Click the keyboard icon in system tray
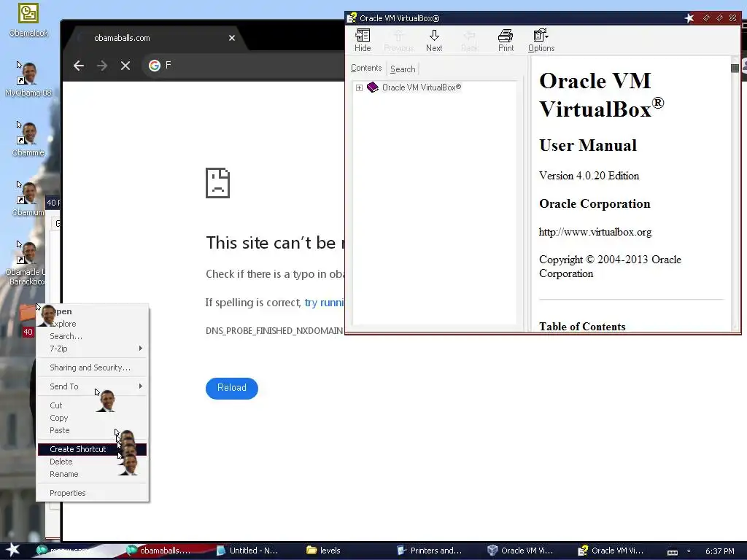This screenshot has width=747, height=560. pos(672,552)
